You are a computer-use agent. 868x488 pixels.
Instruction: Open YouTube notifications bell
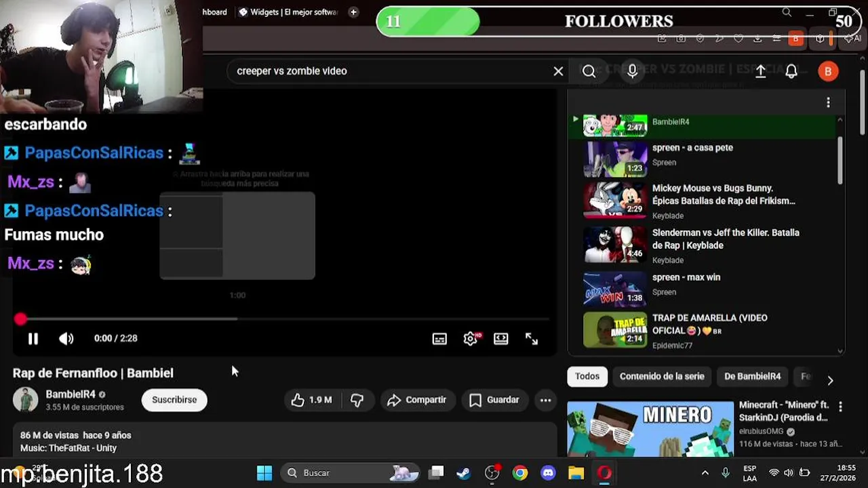[x=791, y=71]
